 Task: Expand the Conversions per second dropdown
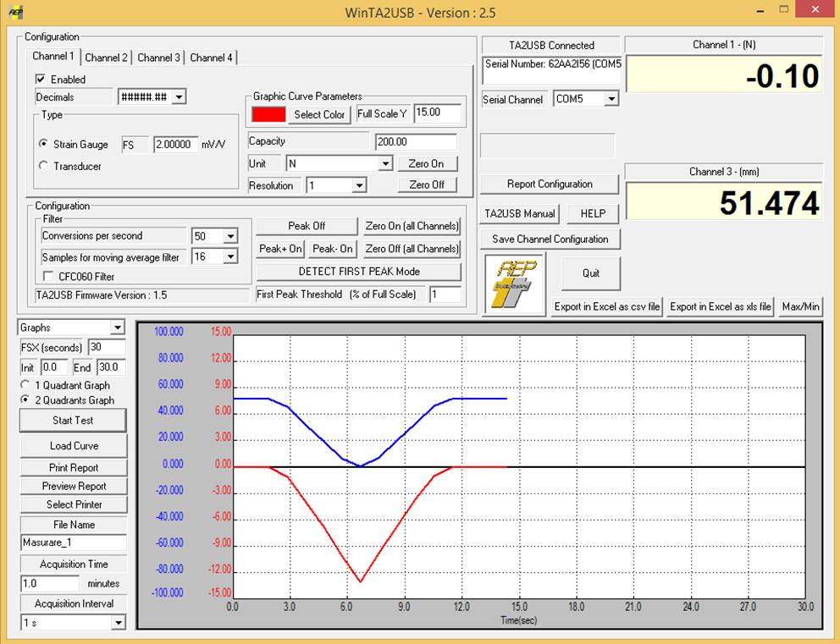click(x=230, y=236)
